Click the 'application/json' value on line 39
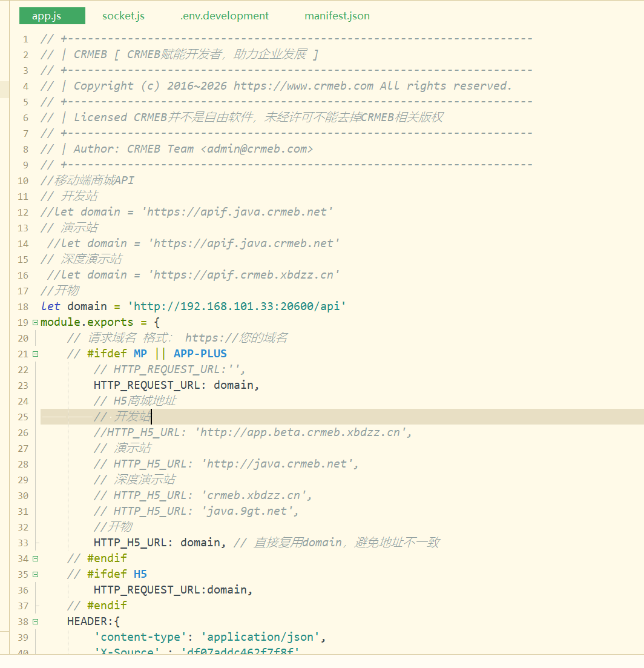This screenshot has width=644, height=668. click(x=260, y=637)
